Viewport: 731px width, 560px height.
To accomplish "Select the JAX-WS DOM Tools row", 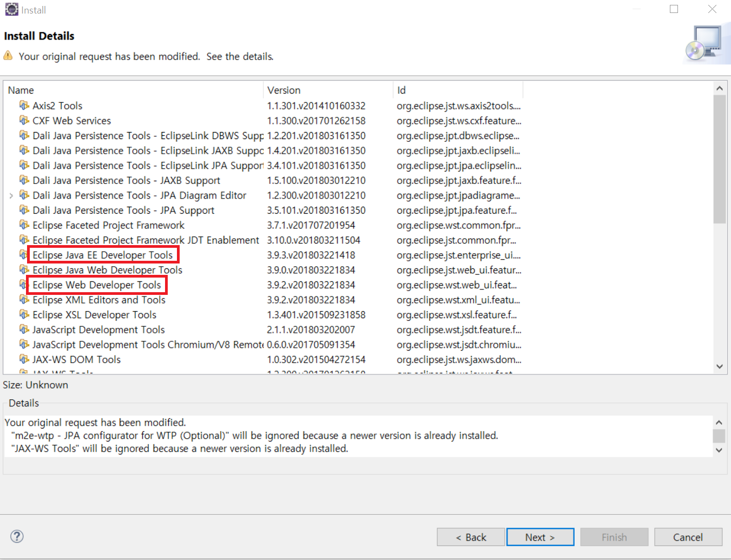I will click(76, 359).
